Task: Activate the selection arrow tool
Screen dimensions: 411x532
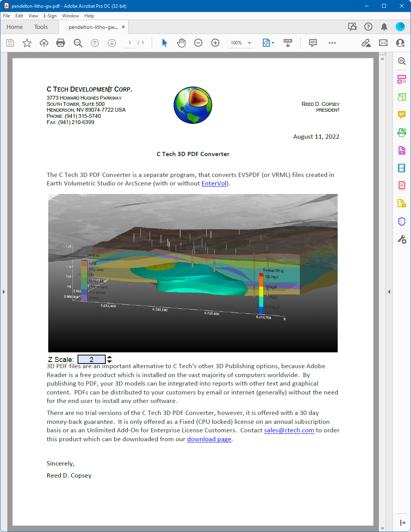Action: click(x=164, y=43)
